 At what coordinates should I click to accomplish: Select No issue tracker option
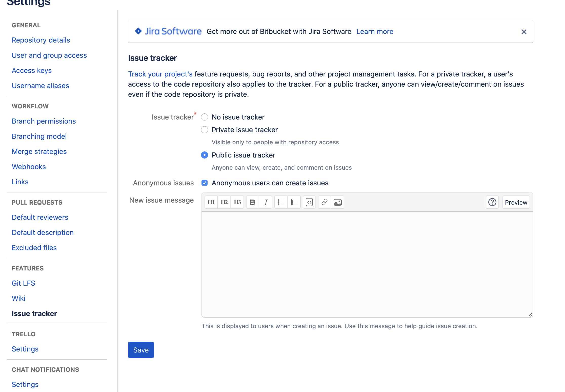[205, 117]
